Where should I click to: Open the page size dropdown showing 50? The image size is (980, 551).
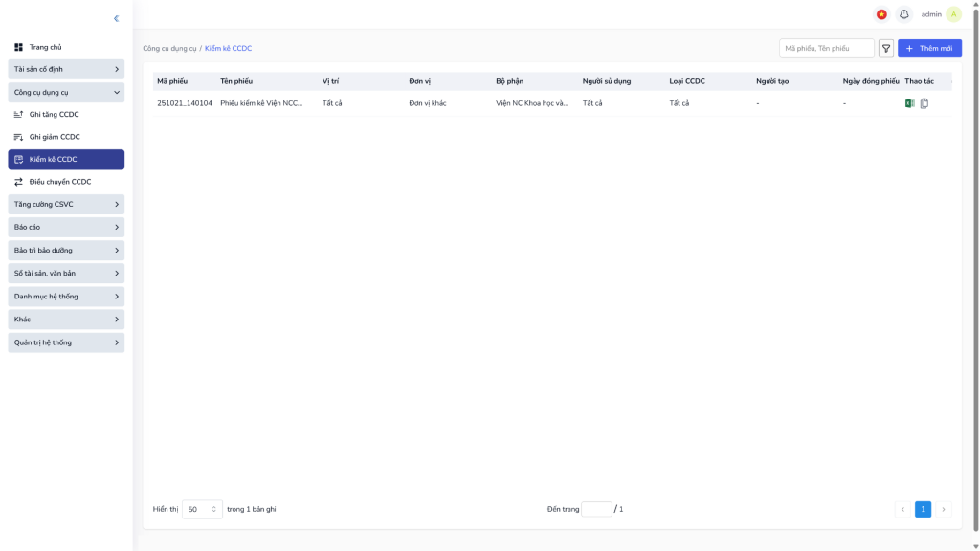[x=202, y=509]
